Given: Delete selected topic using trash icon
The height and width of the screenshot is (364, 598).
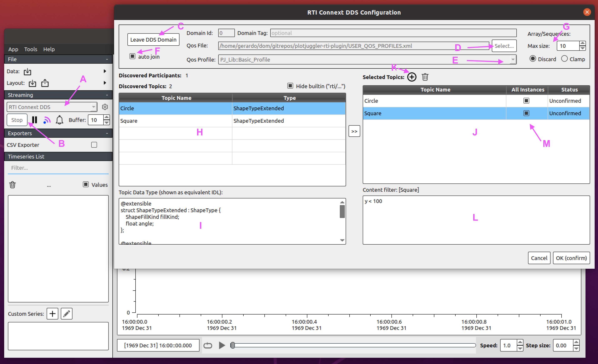Looking at the screenshot, I should pyautogui.click(x=425, y=77).
